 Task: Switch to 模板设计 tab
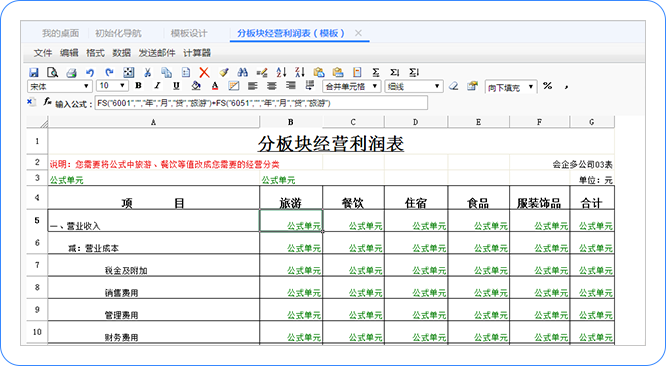[189, 33]
